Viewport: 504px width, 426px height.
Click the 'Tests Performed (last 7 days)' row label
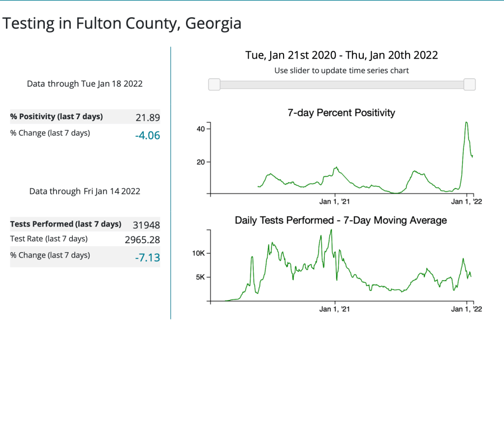[x=65, y=224]
